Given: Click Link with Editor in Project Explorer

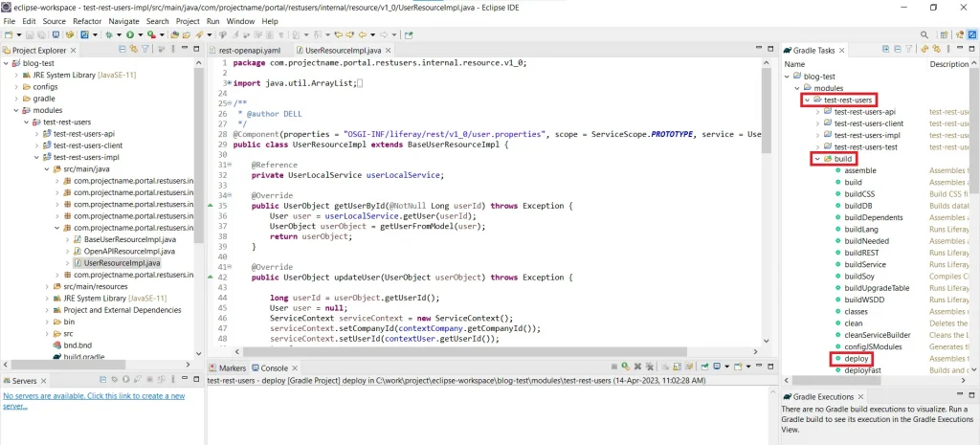Looking at the screenshot, I should pos(133,49).
